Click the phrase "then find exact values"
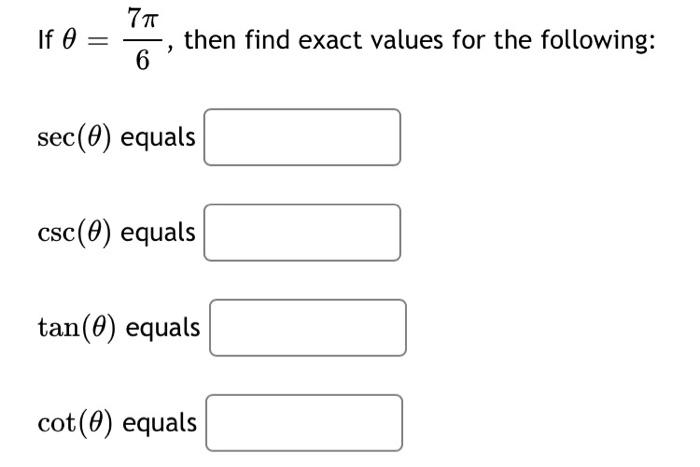Screen dimensions: 700x467 pyautogui.click(x=314, y=40)
